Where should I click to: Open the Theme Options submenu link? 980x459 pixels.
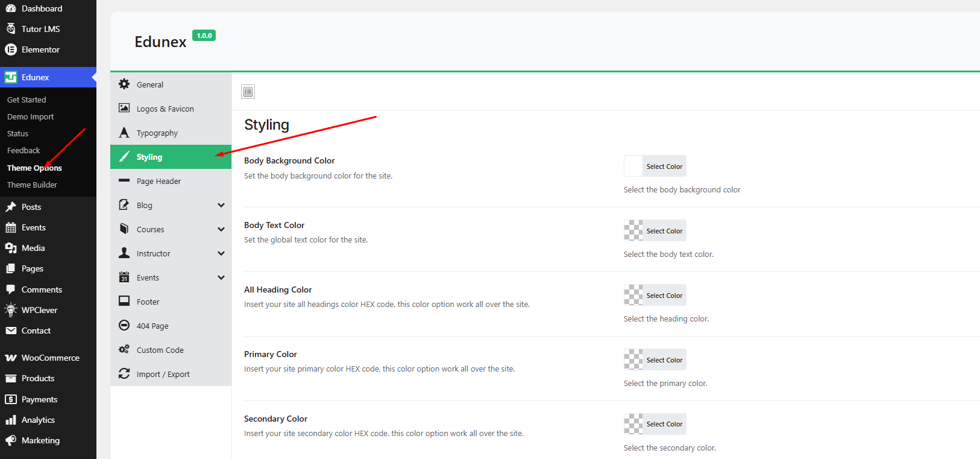34,168
